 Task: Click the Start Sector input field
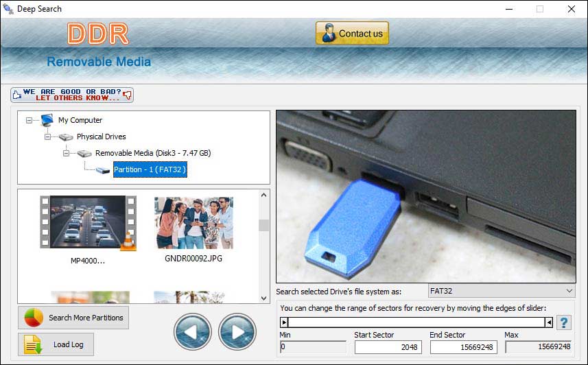point(388,347)
